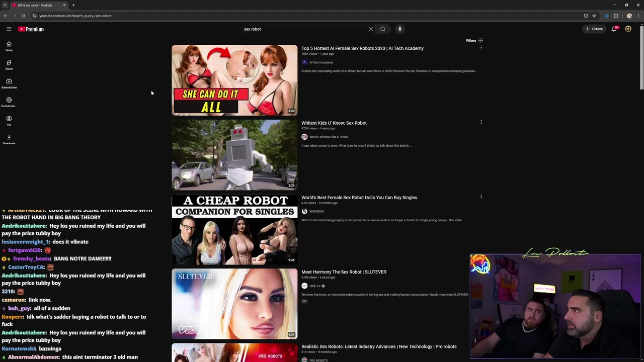Open the Chrome profile avatar
This screenshot has width=644, height=362.
pyautogui.click(x=629, y=16)
